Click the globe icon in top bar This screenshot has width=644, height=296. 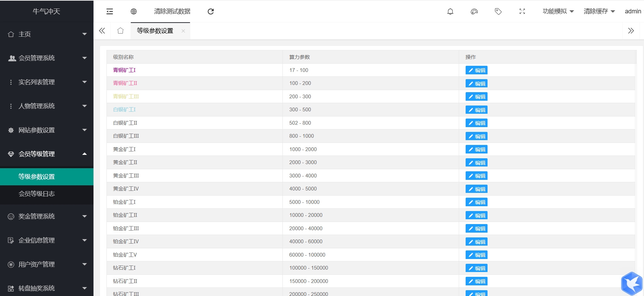[134, 11]
